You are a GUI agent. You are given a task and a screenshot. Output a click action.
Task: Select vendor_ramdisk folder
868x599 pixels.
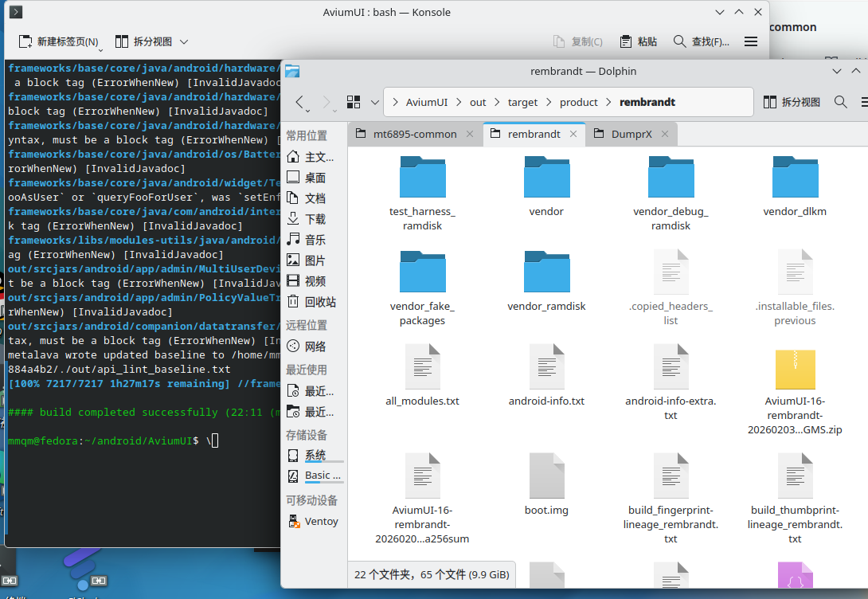point(546,281)
